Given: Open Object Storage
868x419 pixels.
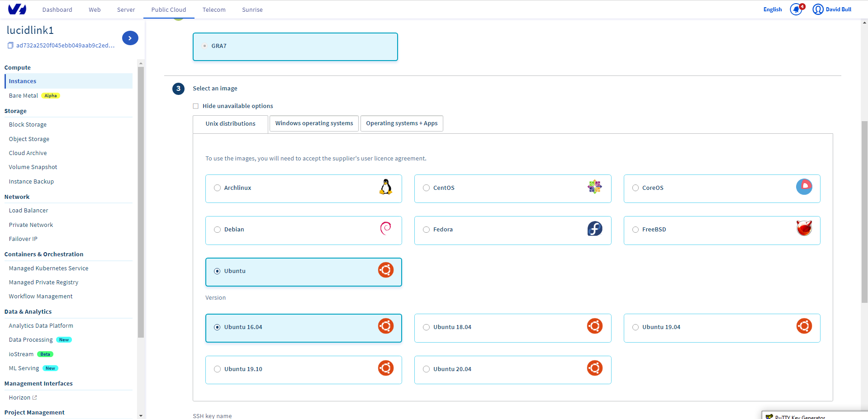Looking at the screenshot, I should coord(29,139).
